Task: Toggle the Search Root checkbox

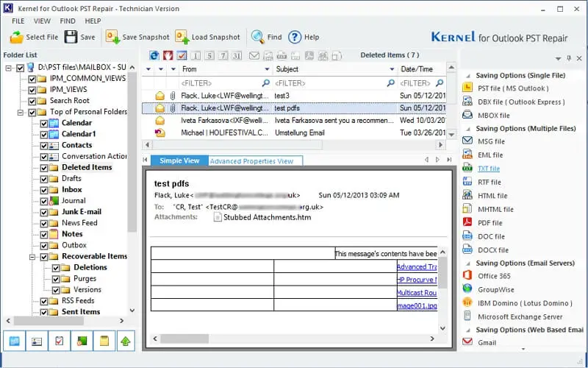Action: tap(32, 102)
